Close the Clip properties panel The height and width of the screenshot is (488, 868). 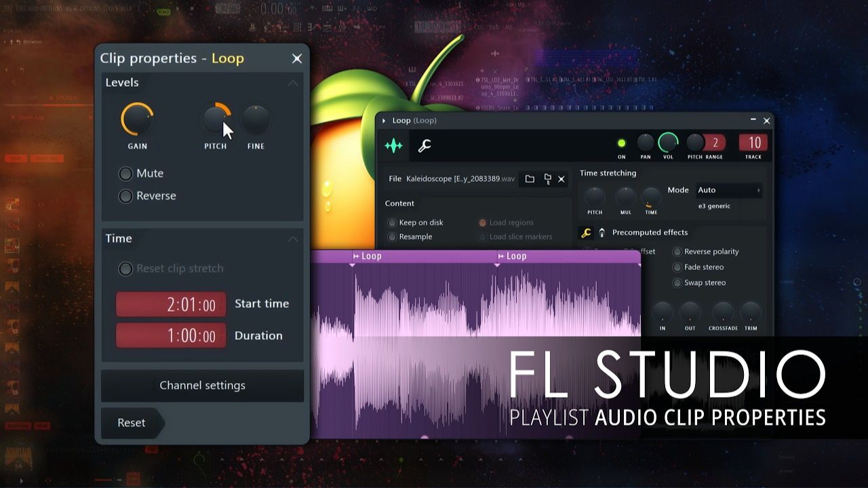[x=296, y=58]
